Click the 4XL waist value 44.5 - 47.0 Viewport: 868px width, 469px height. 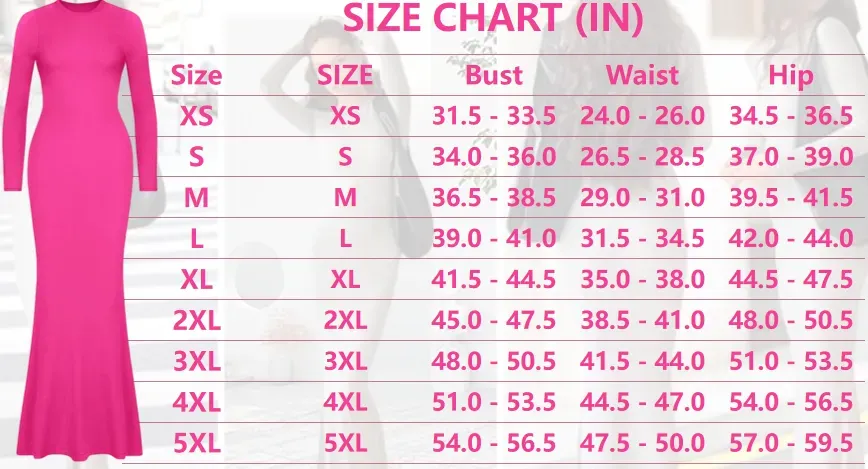[642, 403]
